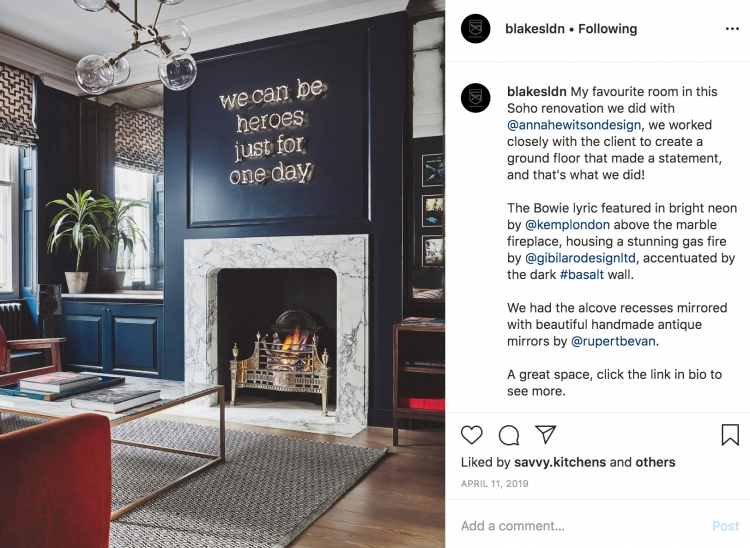Click the April 11, 2019 timestamp
Image resolution: width=750 pixels, height=548 pixels.
(x=495, y=483)
